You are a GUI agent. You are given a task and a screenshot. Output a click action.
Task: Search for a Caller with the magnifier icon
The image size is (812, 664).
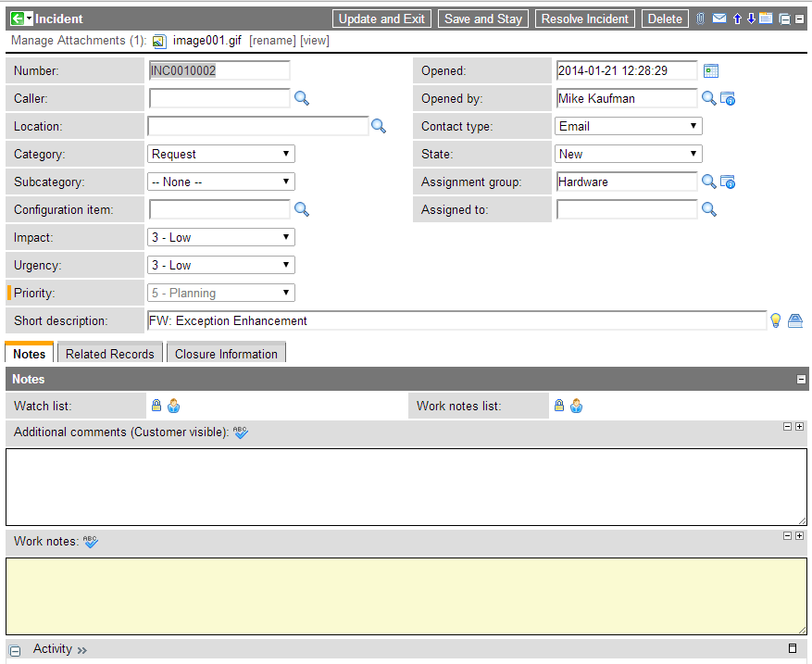click(x=301, y=98)
